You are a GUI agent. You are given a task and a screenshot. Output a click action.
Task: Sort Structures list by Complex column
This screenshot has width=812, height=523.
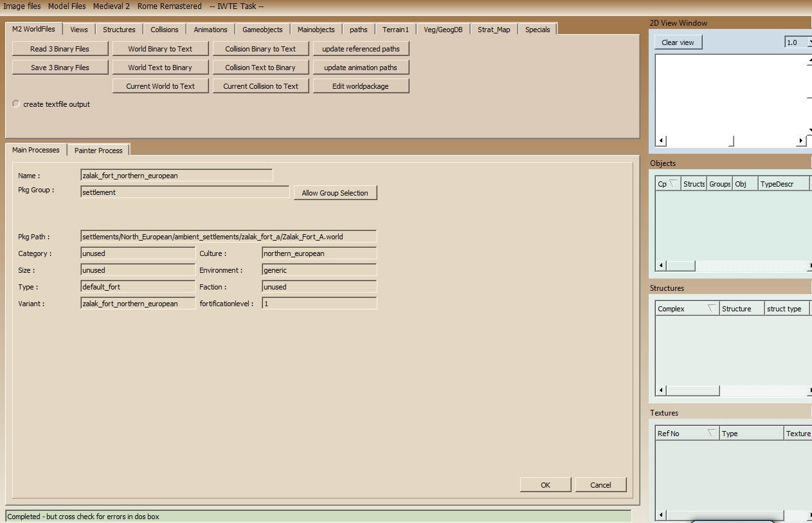[x=687, y=309]
